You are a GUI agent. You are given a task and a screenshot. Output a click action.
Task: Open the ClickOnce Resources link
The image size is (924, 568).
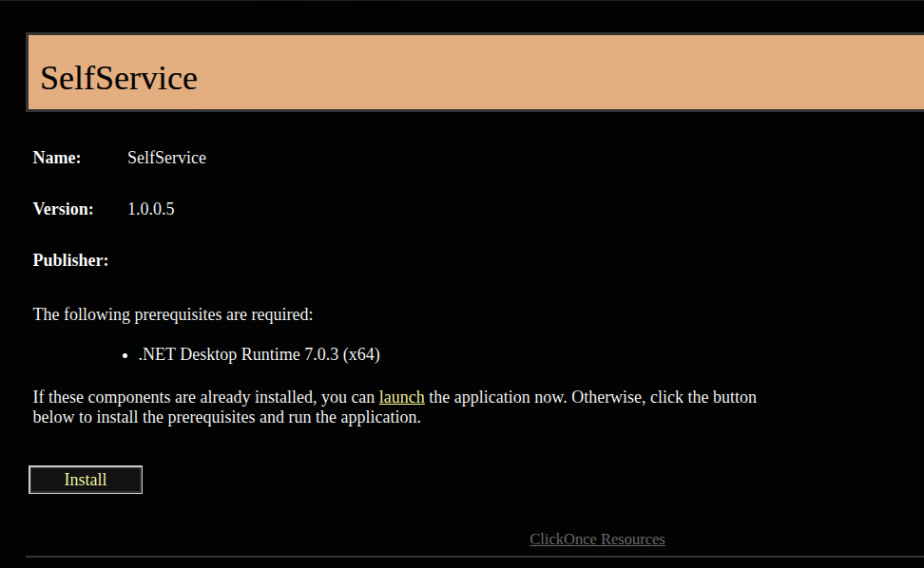(597, 540)
